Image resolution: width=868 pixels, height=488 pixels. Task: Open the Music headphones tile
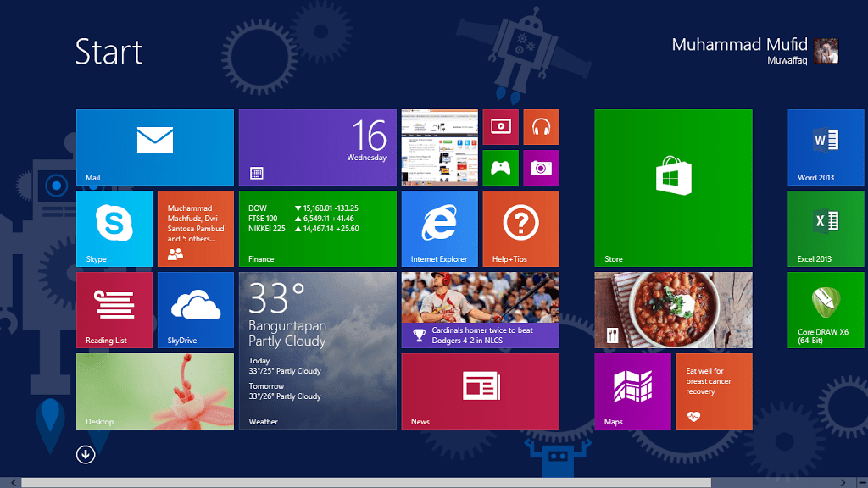tap(542, 127)
